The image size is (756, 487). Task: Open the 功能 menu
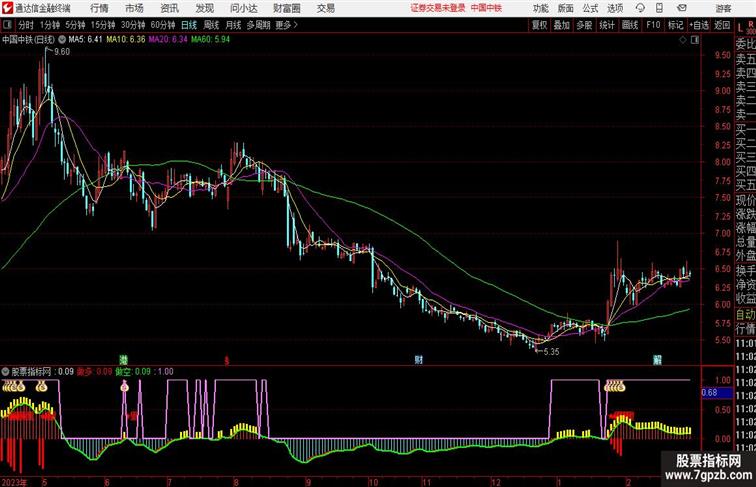pos(540,8)
